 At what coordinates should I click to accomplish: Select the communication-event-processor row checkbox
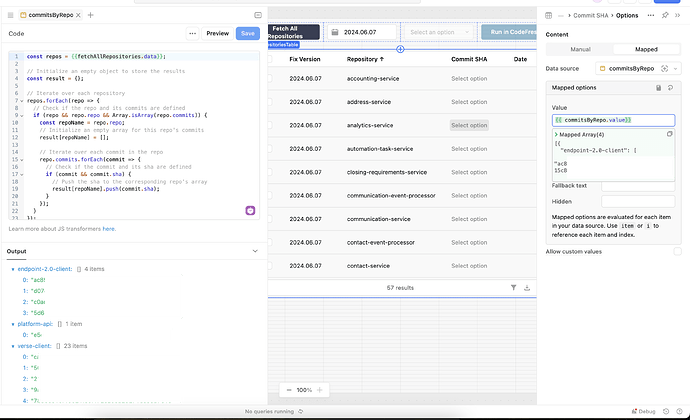click(270, 195)
